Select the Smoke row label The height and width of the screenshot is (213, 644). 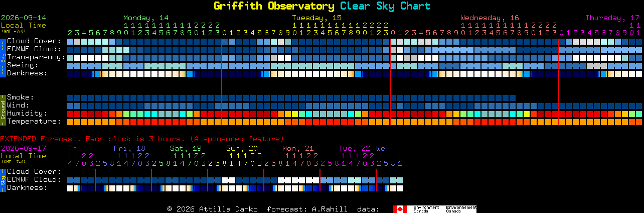pos(21,97)
